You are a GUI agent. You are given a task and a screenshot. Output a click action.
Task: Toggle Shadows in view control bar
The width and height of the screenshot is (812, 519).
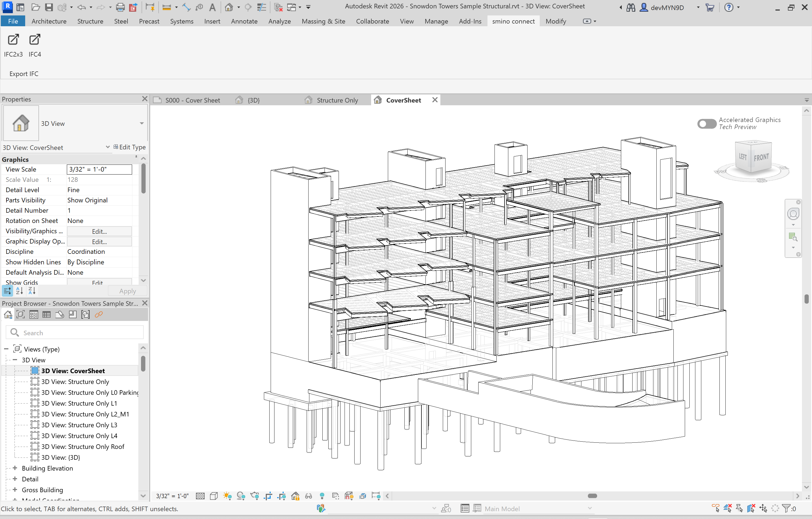coord(241,496)
